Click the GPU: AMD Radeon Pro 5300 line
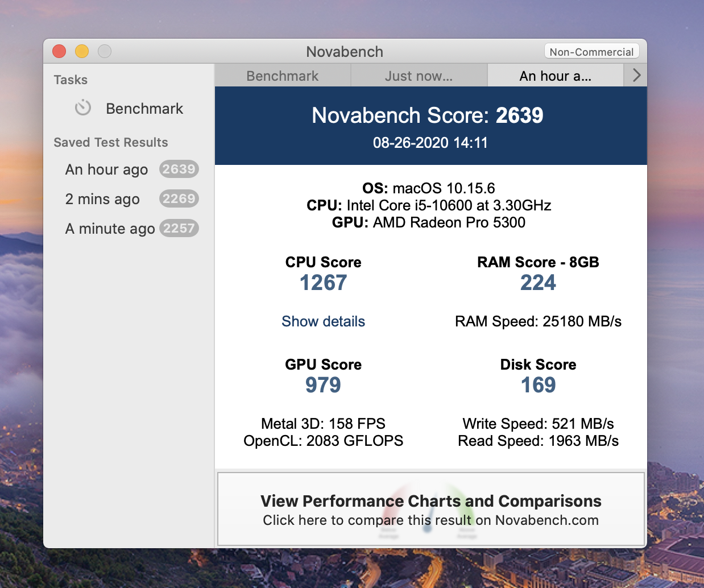The height and width of the screenshot is (588, 704). click(429, 222)
